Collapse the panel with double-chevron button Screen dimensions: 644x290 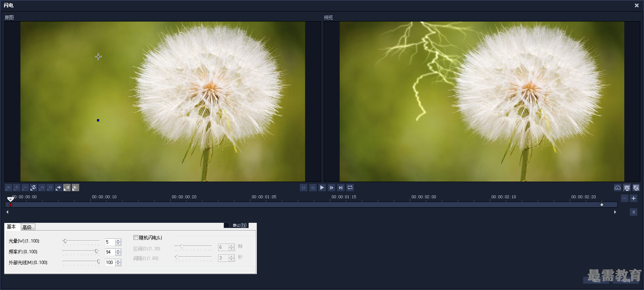click(x=634, y=212)
